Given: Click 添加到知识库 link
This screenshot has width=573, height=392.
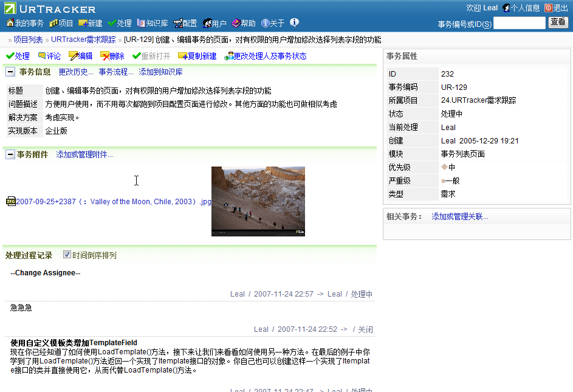Looking at the screenshot, I should 161,72.
